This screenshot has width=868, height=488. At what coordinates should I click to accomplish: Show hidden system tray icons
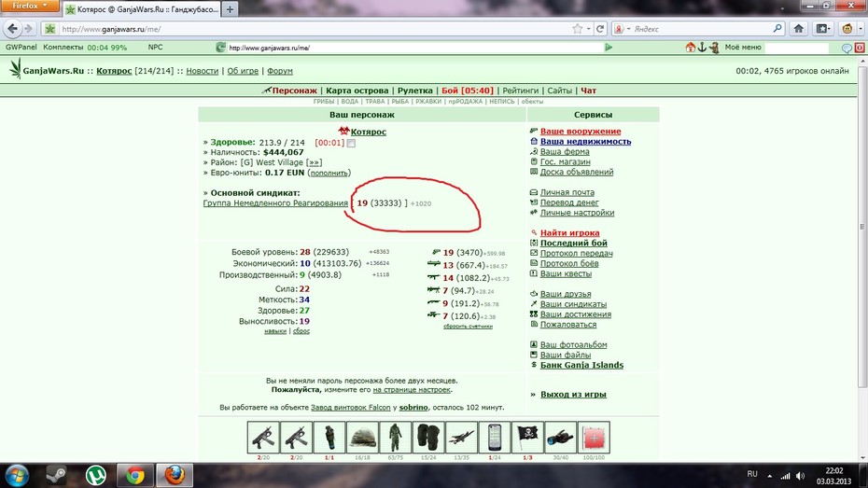click(769, 475)
